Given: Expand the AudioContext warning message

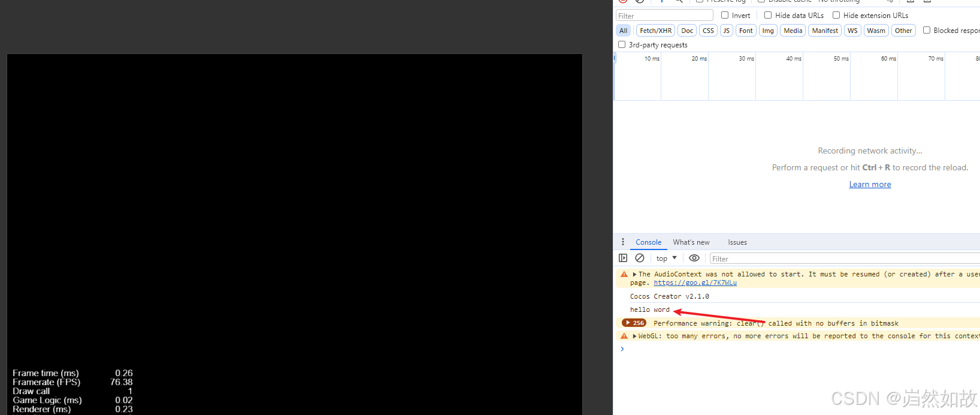Looking at the screenshot, I should tap(634, 274).
